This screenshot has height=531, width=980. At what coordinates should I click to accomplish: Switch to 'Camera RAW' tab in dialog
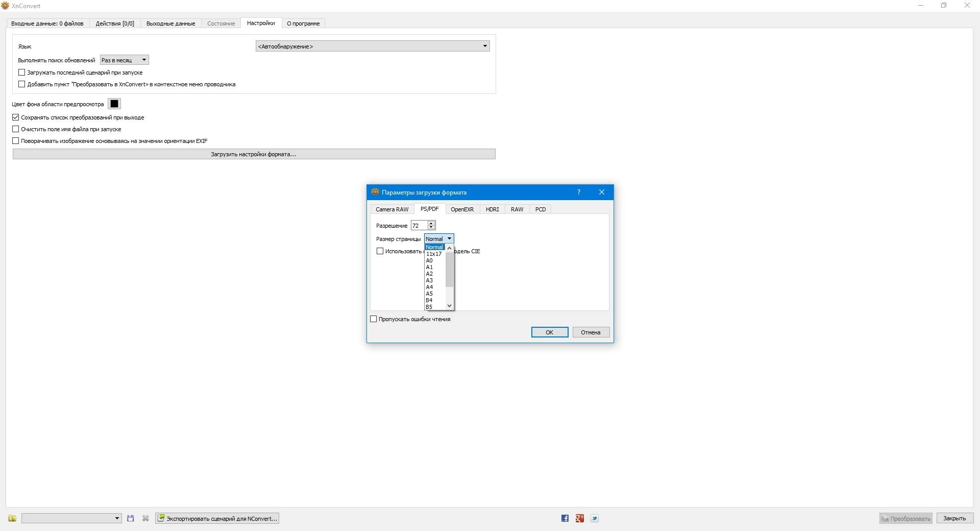coord(392,209)
